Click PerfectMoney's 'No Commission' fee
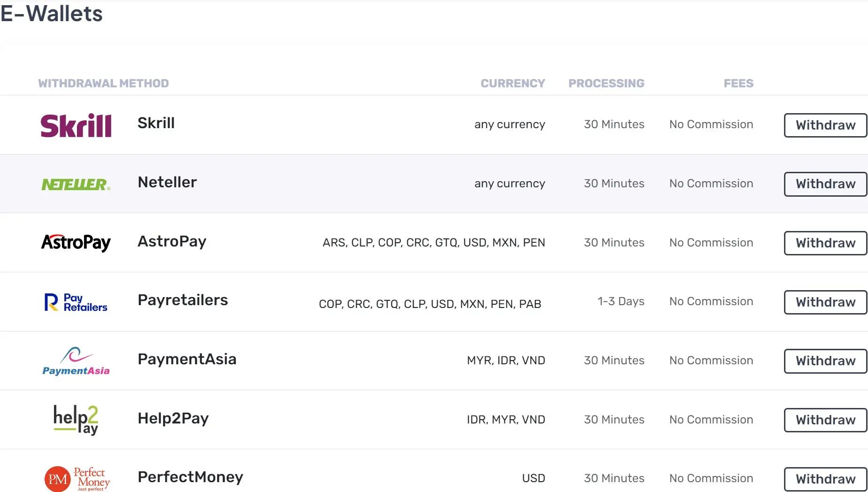 [711, 478]
